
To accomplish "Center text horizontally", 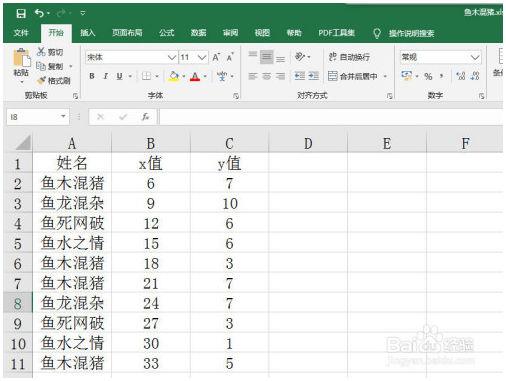I will click(x=267, y=76).
